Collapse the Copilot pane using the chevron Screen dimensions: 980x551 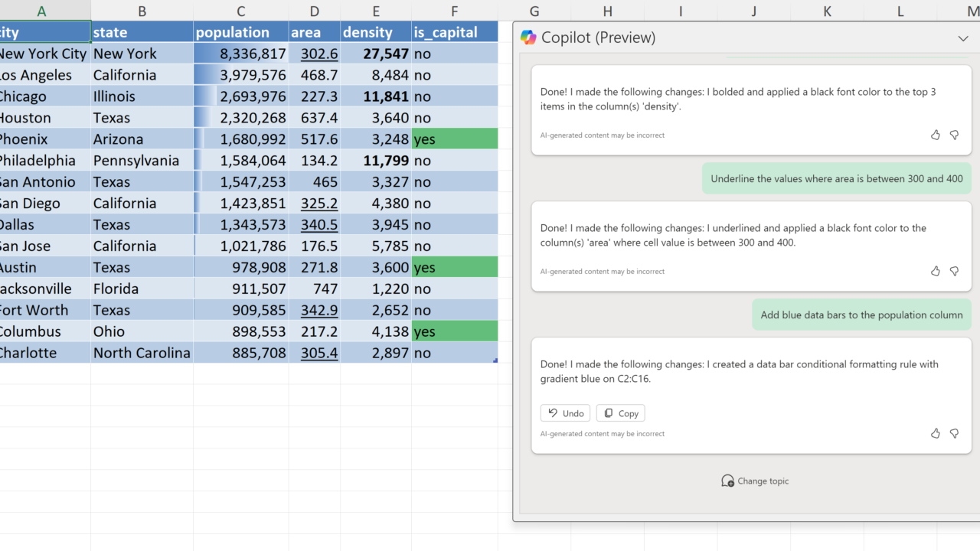coord(963,38)
